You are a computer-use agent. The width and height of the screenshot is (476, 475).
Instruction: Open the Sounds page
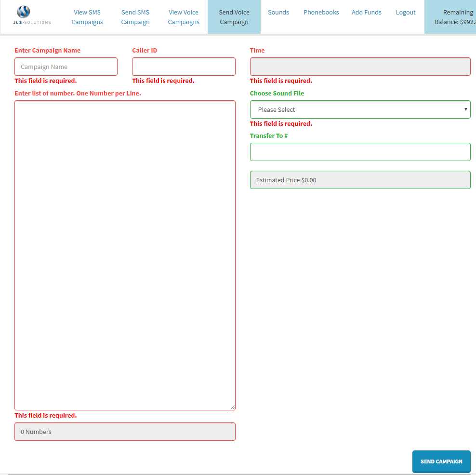(278, 12)
